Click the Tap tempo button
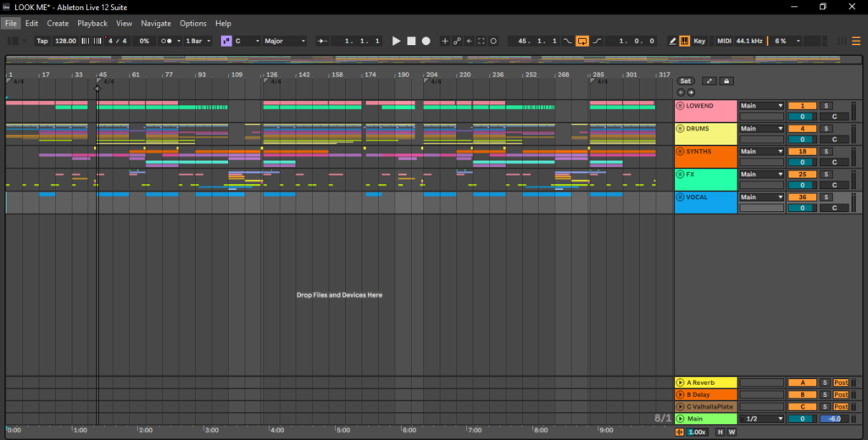The width and height of the screenshot is (868, 440). (x=42, y=41)
